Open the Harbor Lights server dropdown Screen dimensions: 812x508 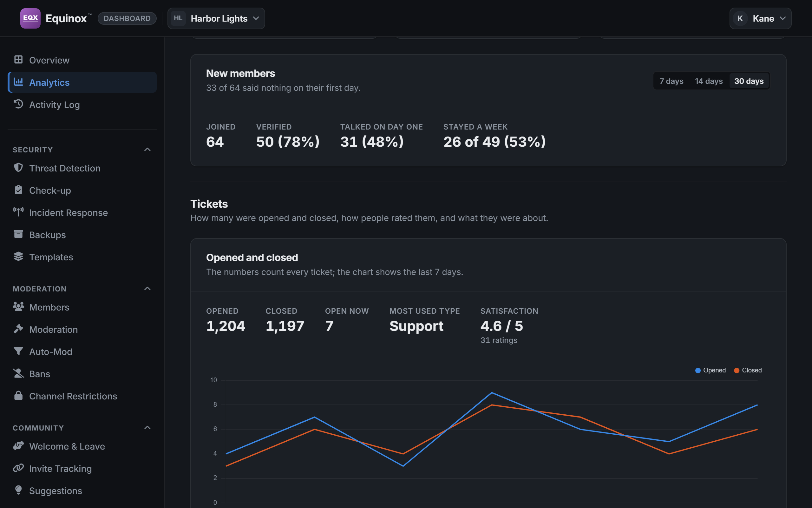tap(216, 18)
